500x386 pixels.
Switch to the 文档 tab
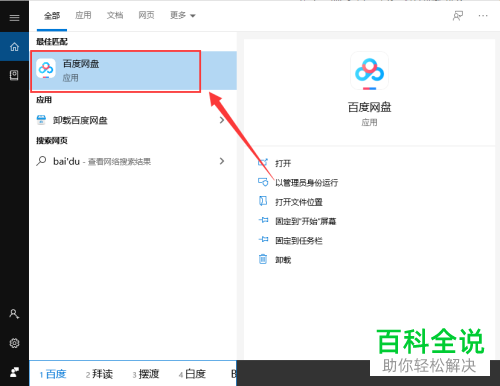tap(115, 15)
